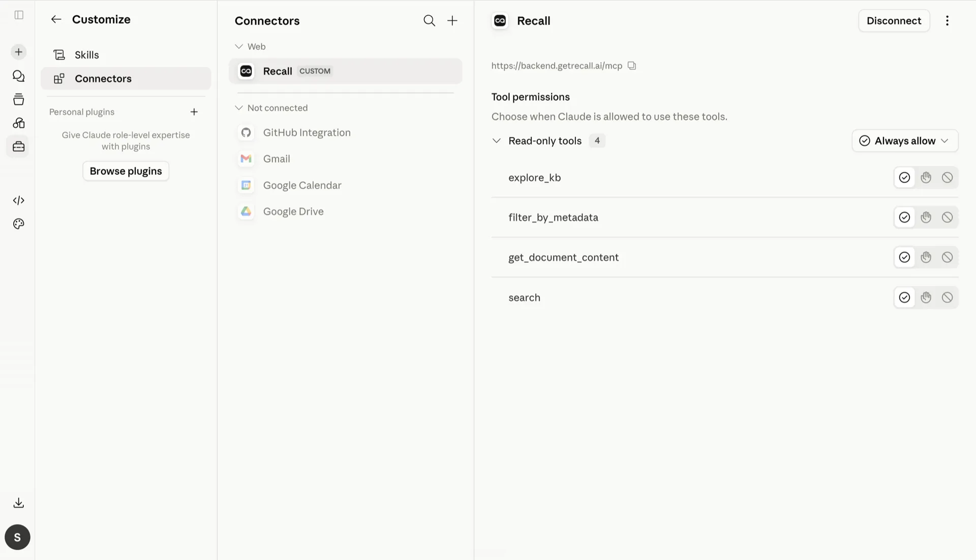The image size is (976, 560).
Task: Set explore_kb to always allow
Action: 904,177
